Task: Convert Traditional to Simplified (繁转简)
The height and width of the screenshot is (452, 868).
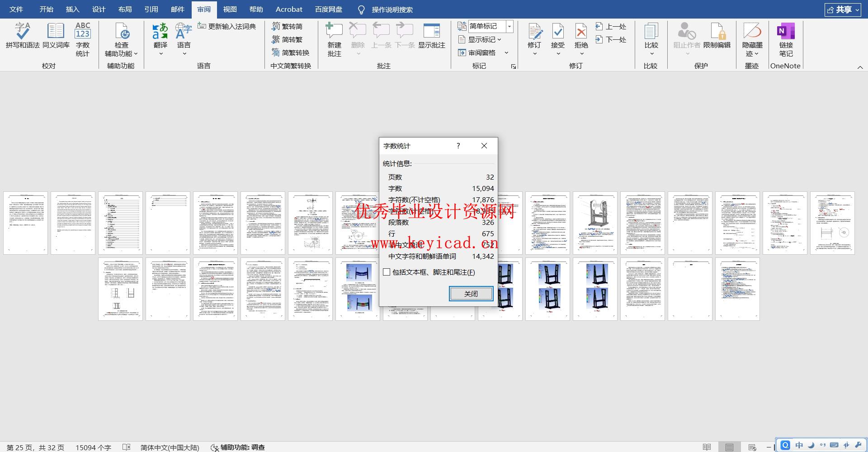Action: point(287,26)
